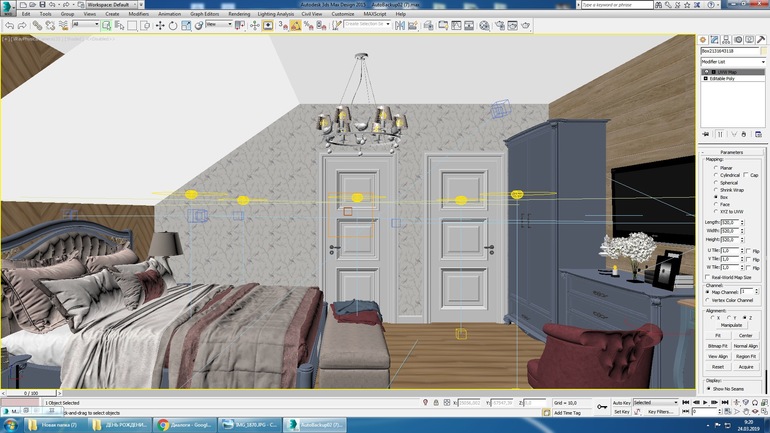Viewport: 770px width, 433px height.
Task: Open the Rendering menu
Action: (x=239, y=15)
